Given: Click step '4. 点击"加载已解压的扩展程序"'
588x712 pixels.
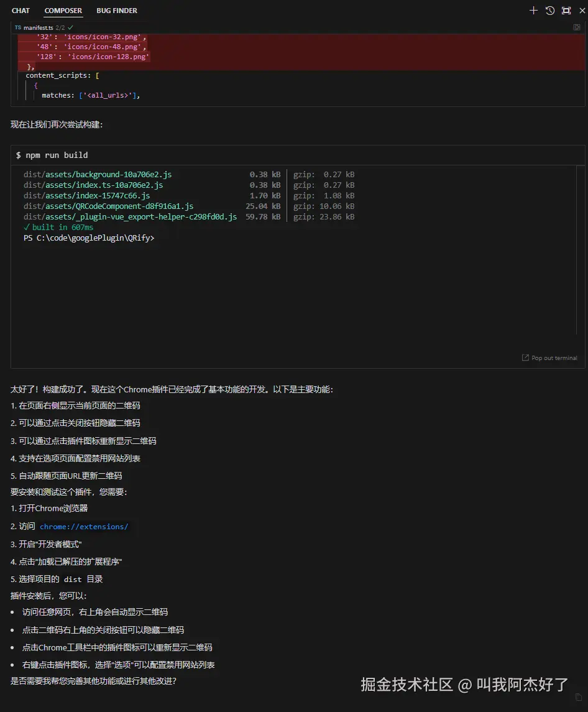Looking at the screenshot, I should tap(67, 562).
